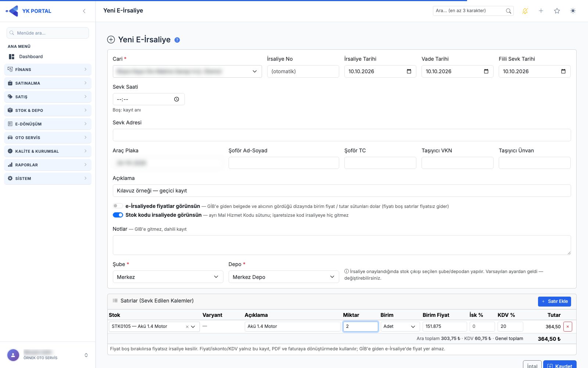
Task: Clear selected stock STK0105 with the x
Action: [x=187, y=327]
